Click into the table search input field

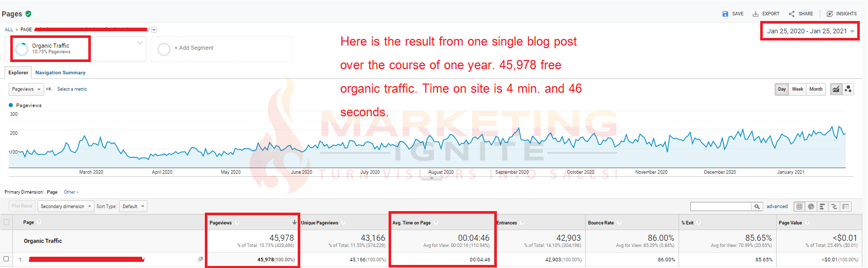pos(721,207)
